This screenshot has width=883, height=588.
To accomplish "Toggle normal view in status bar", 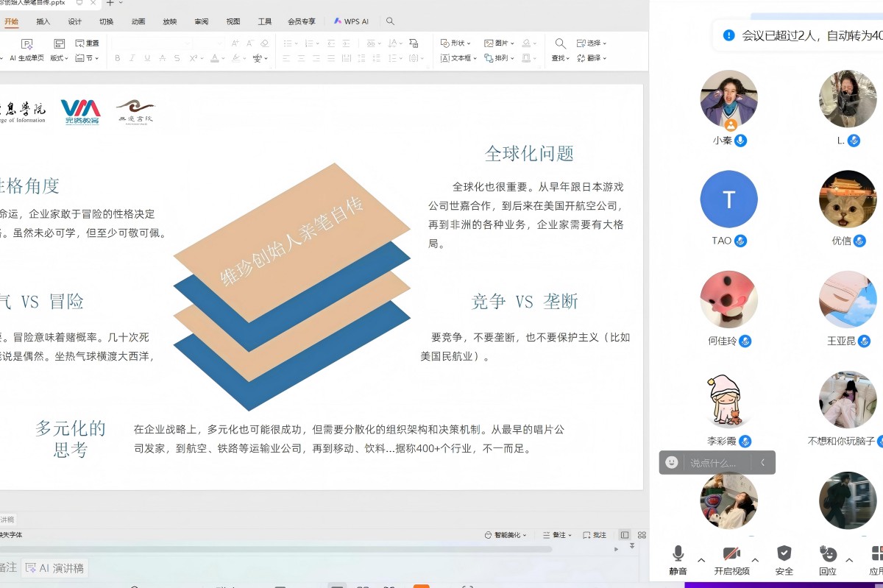I will 625,535.
